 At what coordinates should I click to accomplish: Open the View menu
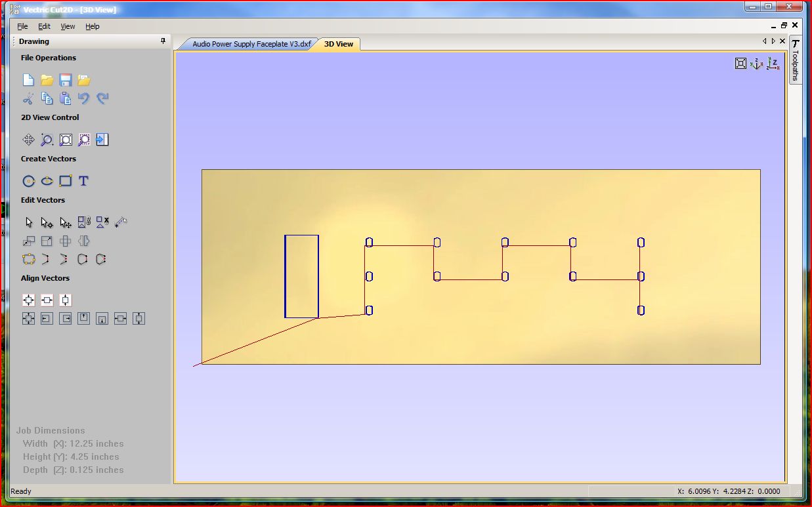(x=67, y=26)
